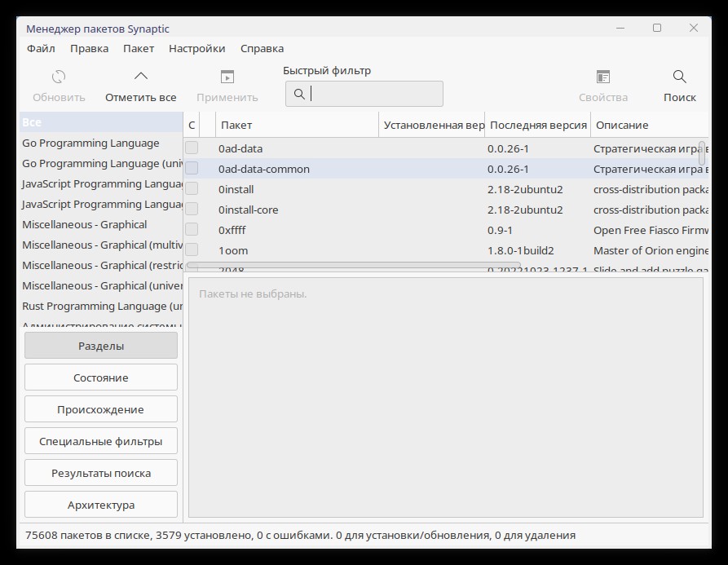728x565 pixels.
Task: Open the Справка menu
Action: [262, 49]
